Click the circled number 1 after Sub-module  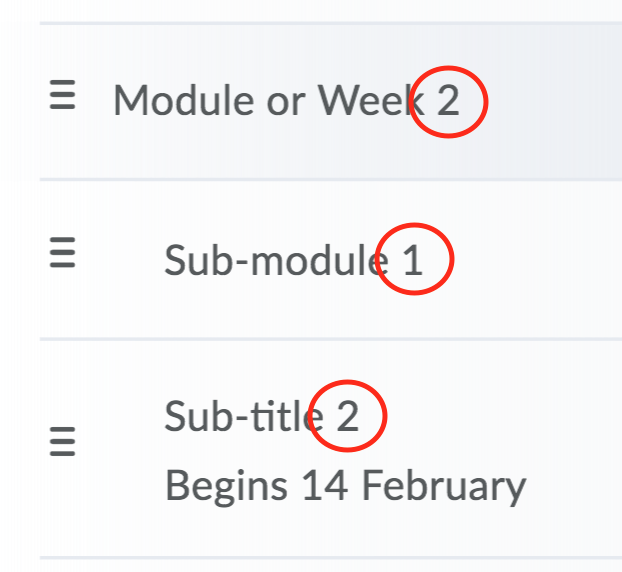click(413, 261)
